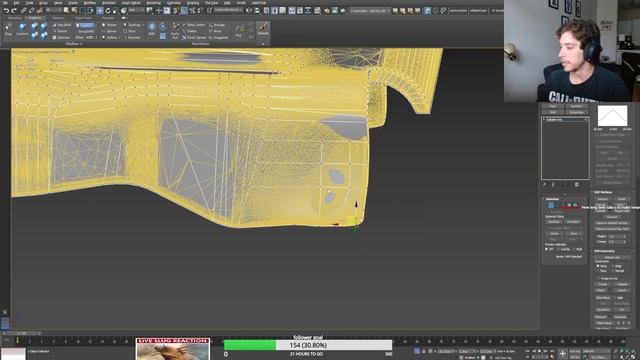Select the Drag tool in PolyDraw
Viewport: 640px width, 360px height.
point(8,29)
